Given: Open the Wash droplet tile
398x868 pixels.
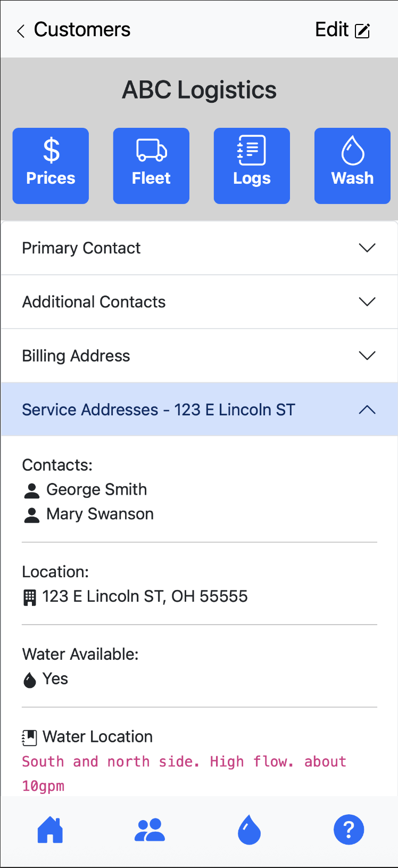Looking at the screenshot, I should click(x=352, y=166).
